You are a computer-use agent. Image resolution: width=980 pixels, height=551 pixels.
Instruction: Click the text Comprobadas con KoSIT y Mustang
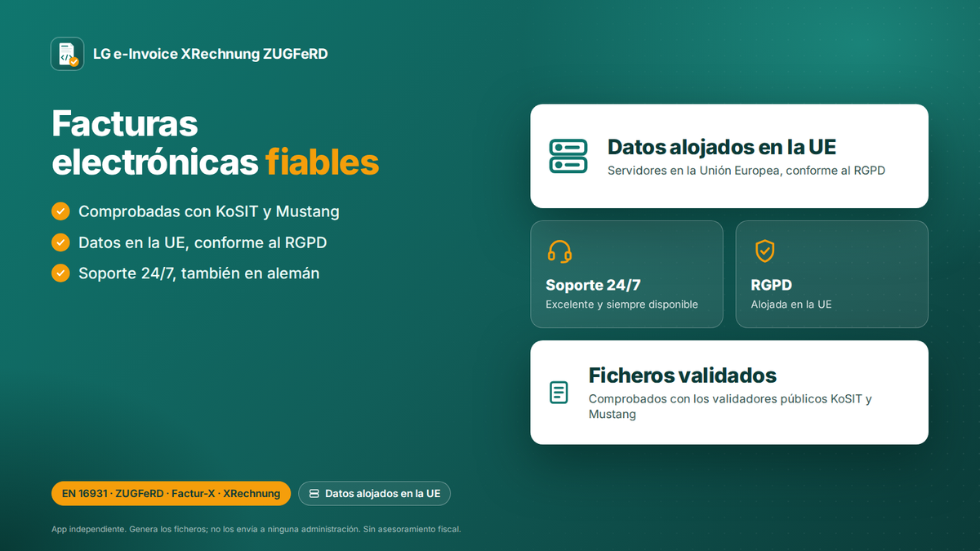pyautogui.click(x=209, y=211)
